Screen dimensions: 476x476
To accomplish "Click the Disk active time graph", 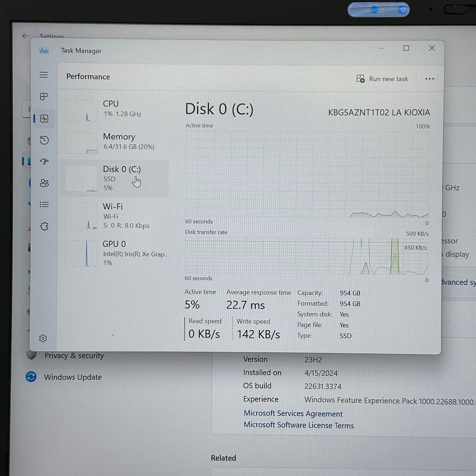I will [307, 174].
